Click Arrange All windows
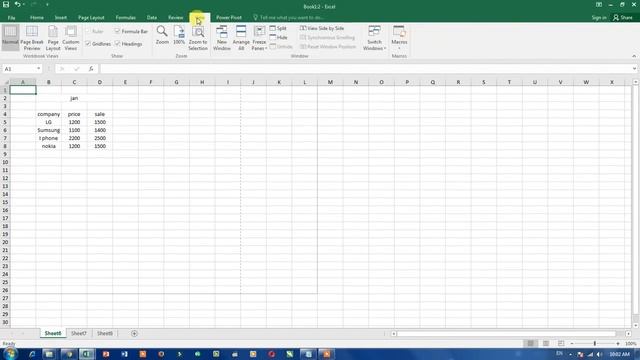This screenshot has width=640, height=360. click(x=241, y=38)
